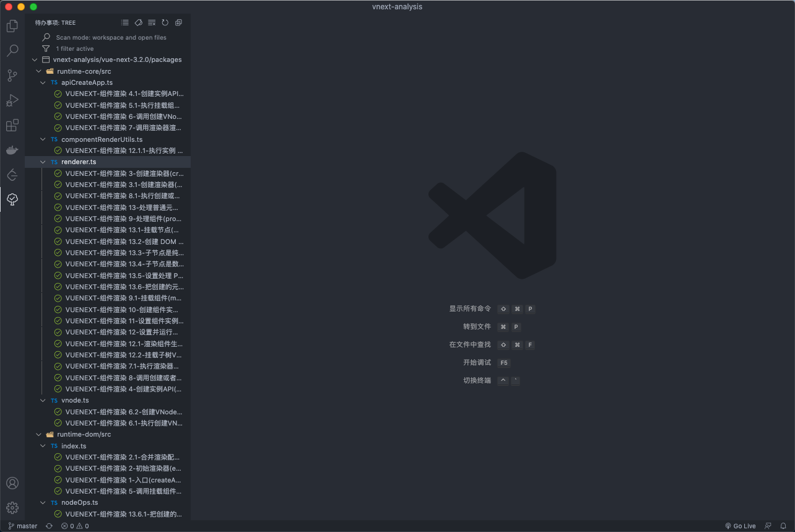Open todo 'VUENEXT-组件渲染 9-处理组件(pro'

click(x=108, y=219)
